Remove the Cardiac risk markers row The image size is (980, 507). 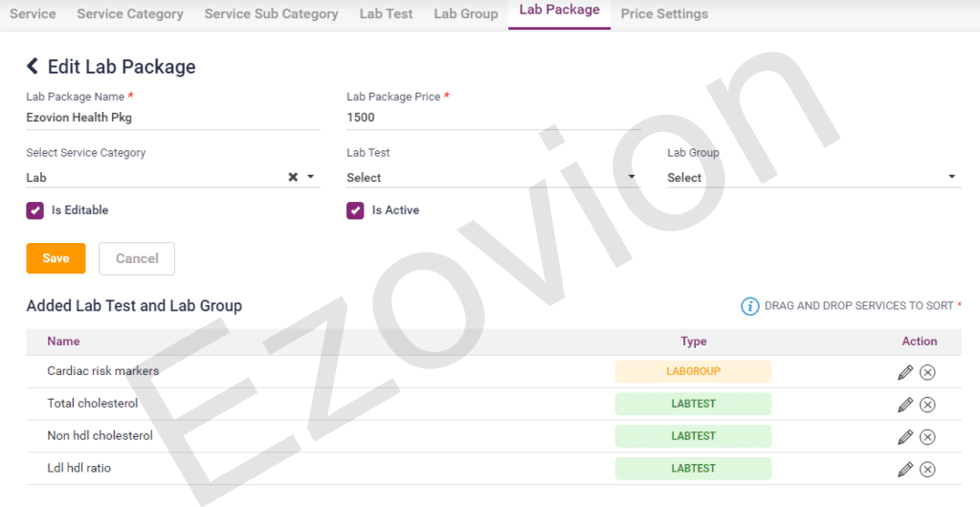(927, 372)
